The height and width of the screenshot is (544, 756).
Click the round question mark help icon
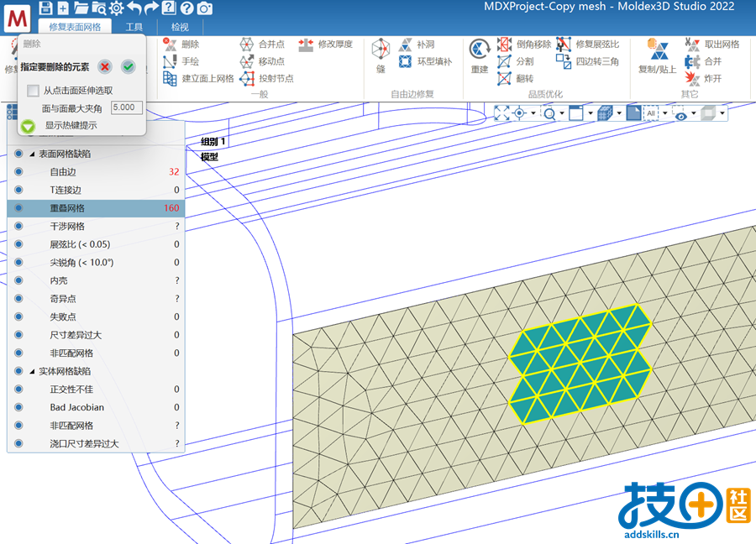[187, 8]
